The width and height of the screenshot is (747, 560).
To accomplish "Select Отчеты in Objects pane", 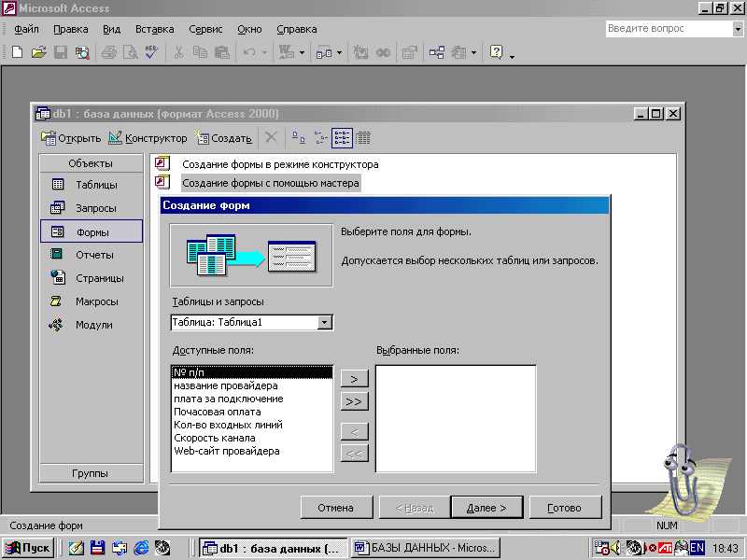I will 92,255.
